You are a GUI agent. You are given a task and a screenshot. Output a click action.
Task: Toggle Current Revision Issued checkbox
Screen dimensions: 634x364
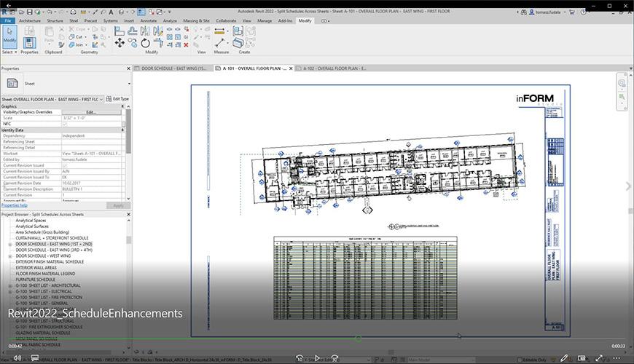click(65, 166)
